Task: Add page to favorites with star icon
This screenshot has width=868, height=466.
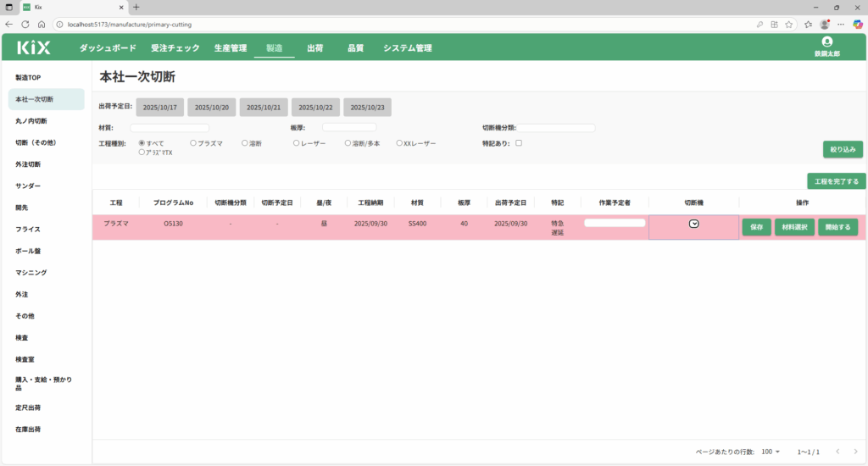Action: coord(788,25)
